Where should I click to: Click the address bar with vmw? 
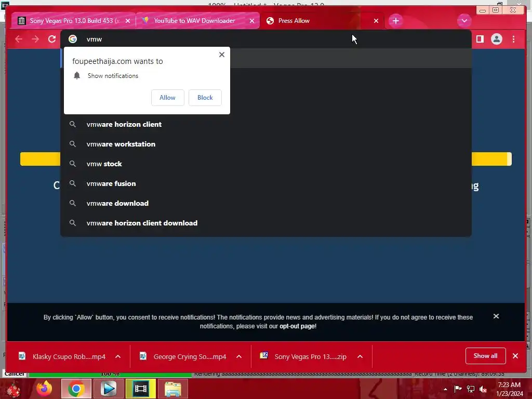[266, 39]
